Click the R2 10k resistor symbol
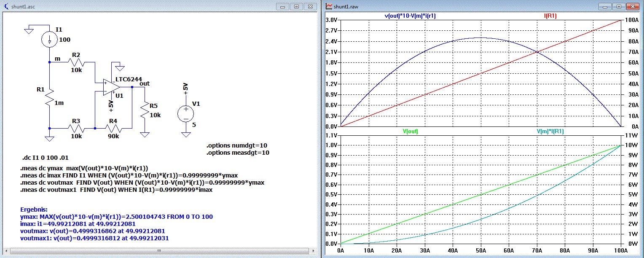The image size is (644, 258). 76,62
